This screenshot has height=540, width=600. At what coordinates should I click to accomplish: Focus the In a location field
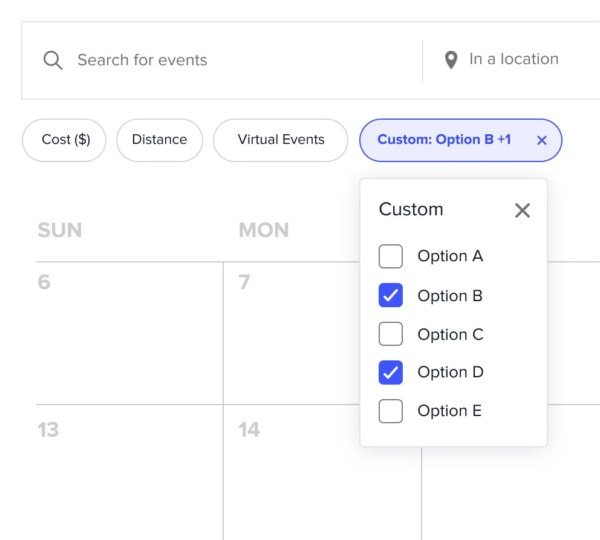514,60
